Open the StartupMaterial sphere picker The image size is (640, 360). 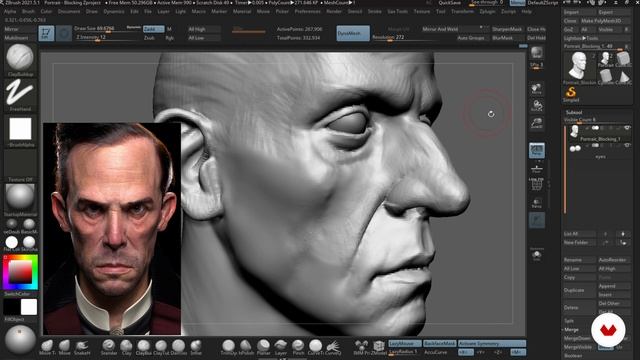(20, 198)
